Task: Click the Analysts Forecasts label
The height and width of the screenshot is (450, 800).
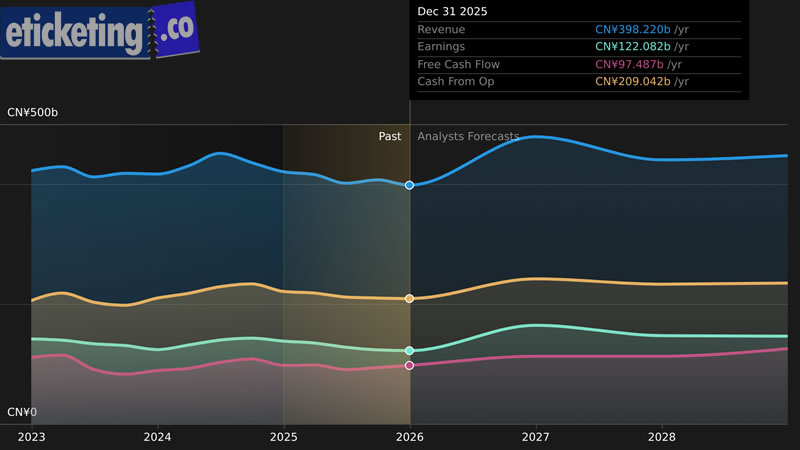Action: (x=468, y=137)
